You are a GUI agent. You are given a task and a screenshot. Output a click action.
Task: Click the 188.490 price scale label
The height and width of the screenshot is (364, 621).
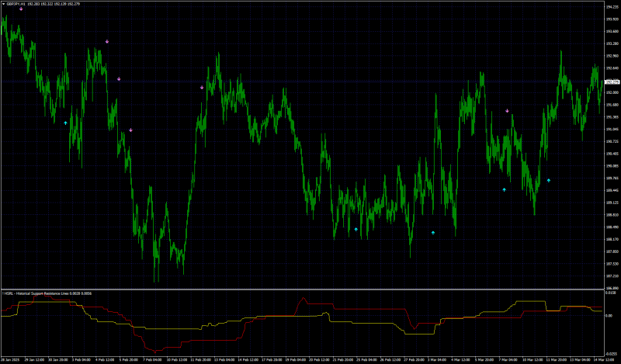(x=612, y=227)
